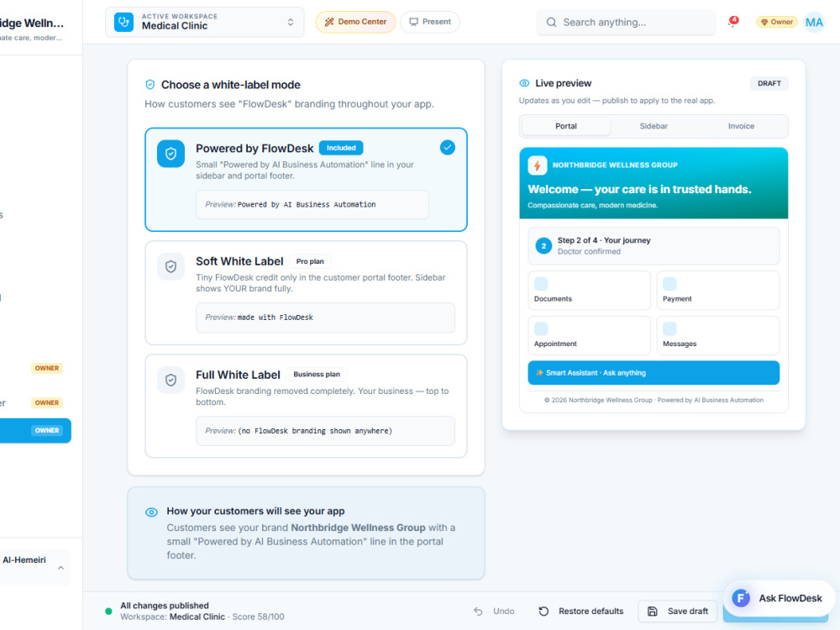Click the DRAFT badge
Viewport: 840px width, 630px height.
769,83
